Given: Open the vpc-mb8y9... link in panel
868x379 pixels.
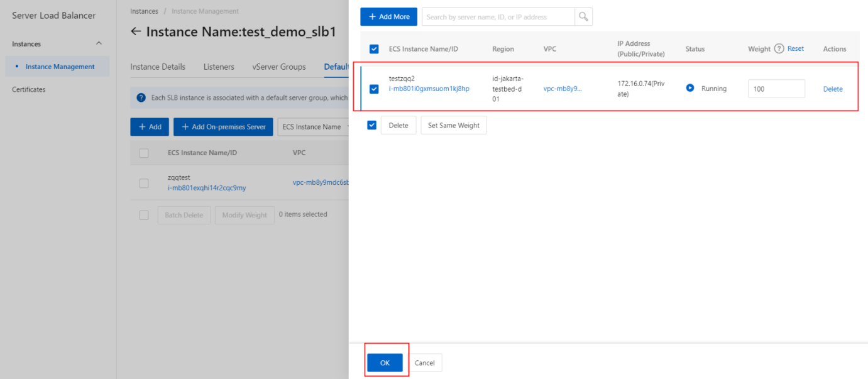Looking at the screenshot, I should click(x=563, y=89).
